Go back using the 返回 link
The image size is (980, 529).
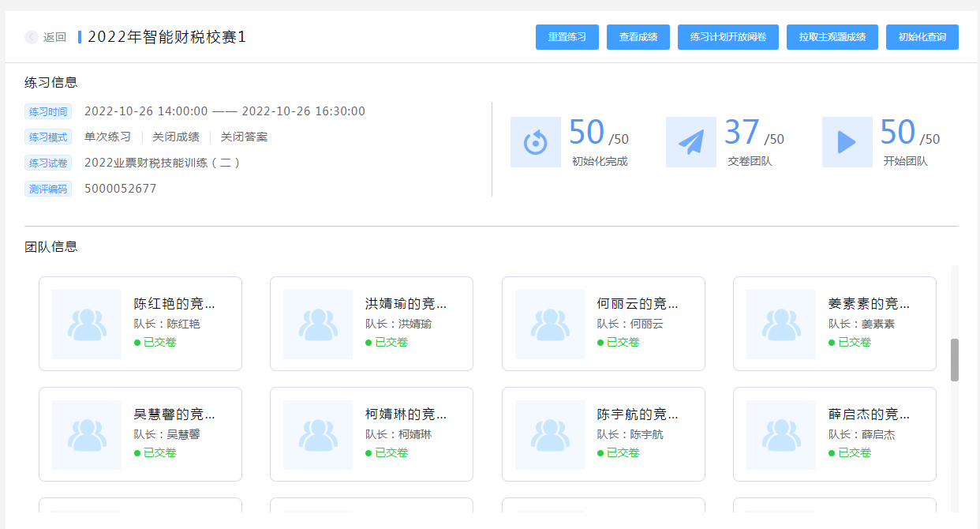point(54,37)
